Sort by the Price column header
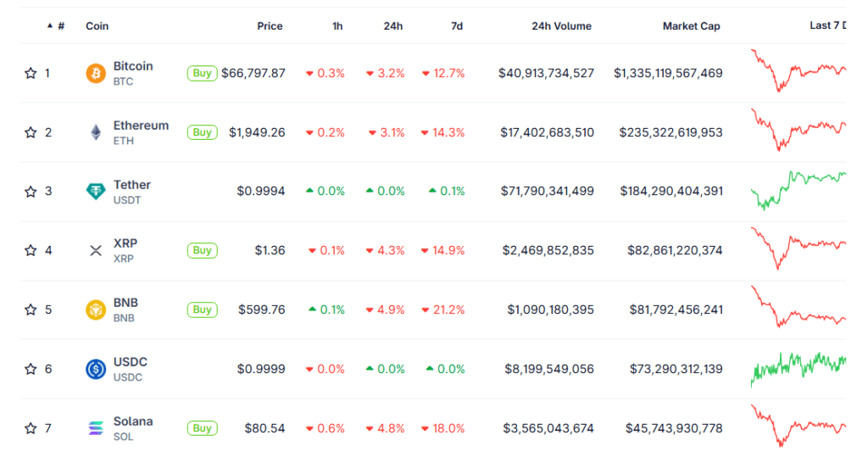 click(270, 26)
